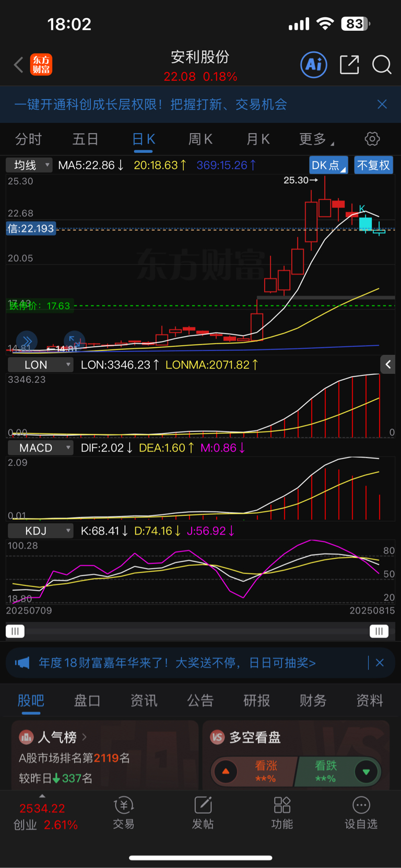Select the 周K tab

[200, 139]
